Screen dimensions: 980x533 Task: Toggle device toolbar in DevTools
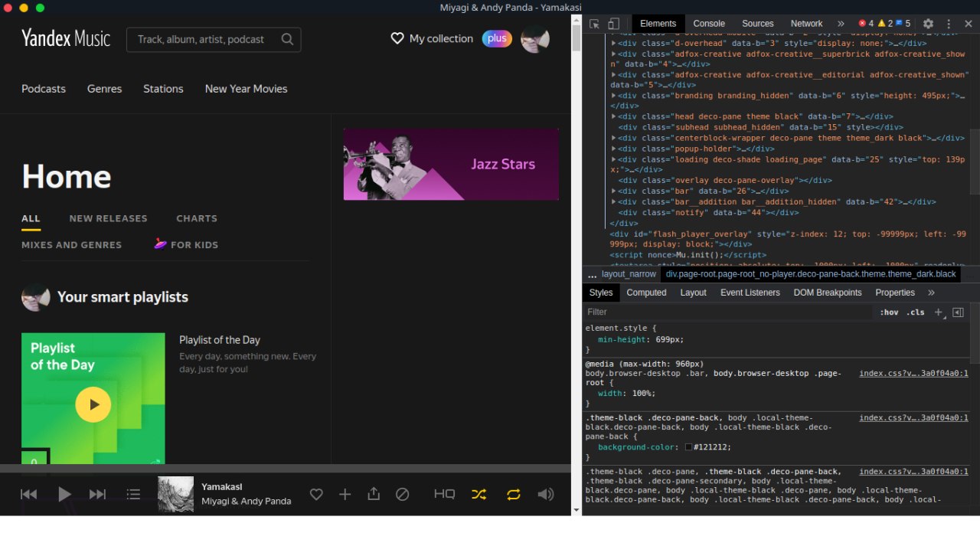coord(614,24)
